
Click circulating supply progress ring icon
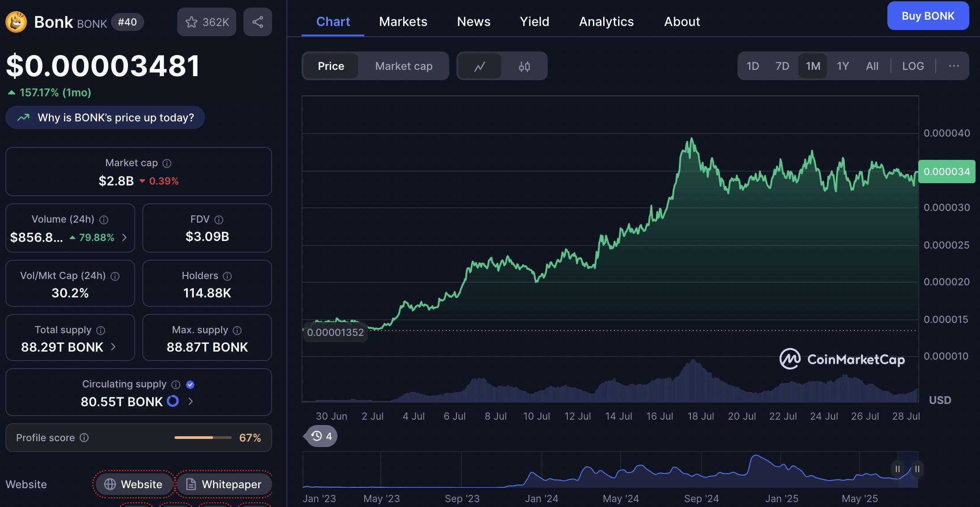point(173,401)
